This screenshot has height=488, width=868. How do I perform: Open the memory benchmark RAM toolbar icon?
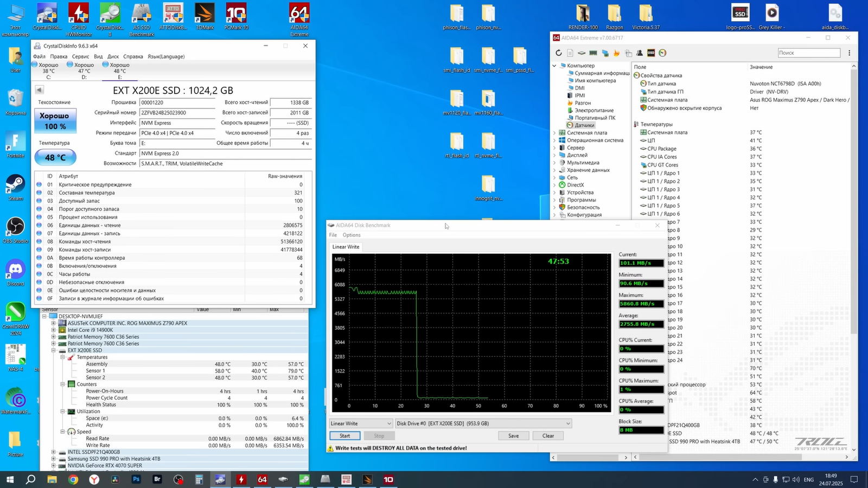tap(593, 53)
